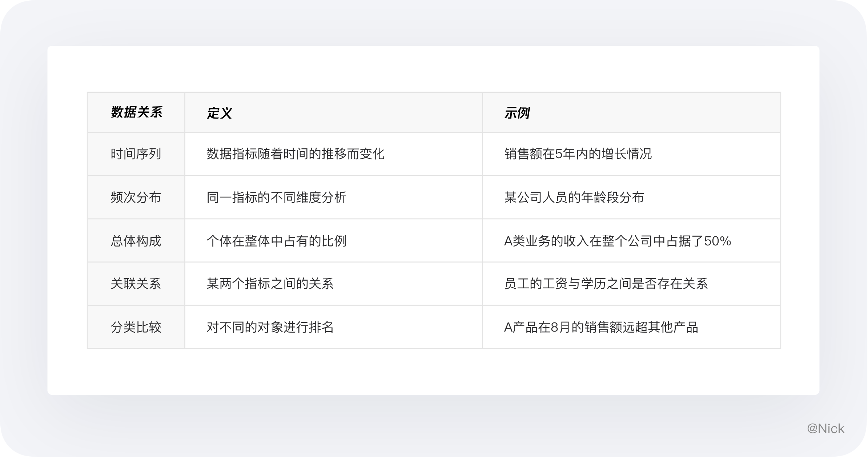868x457 pixels.
Task: Click the cell 某两个指标之间的关系
Action: (270, 284)
